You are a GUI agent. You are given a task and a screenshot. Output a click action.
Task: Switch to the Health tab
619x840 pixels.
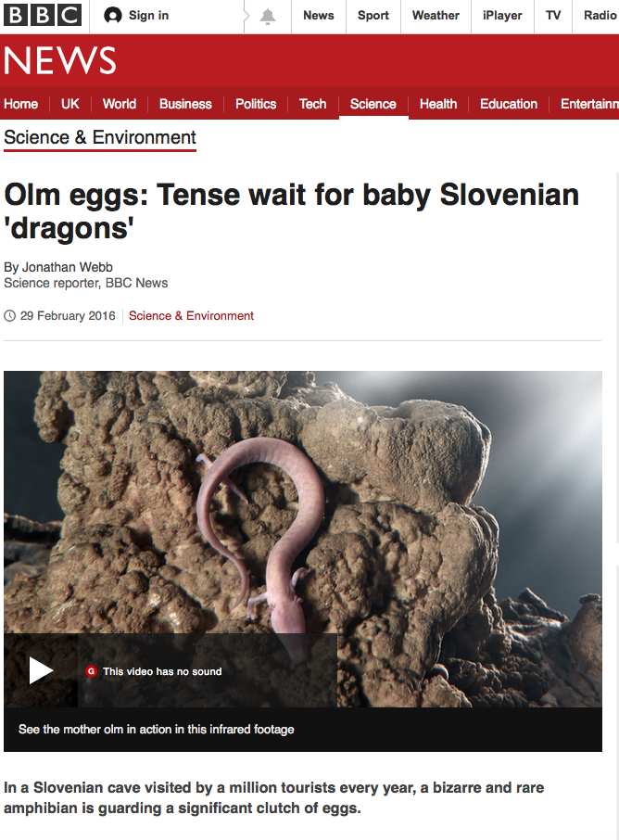[438, 104]
